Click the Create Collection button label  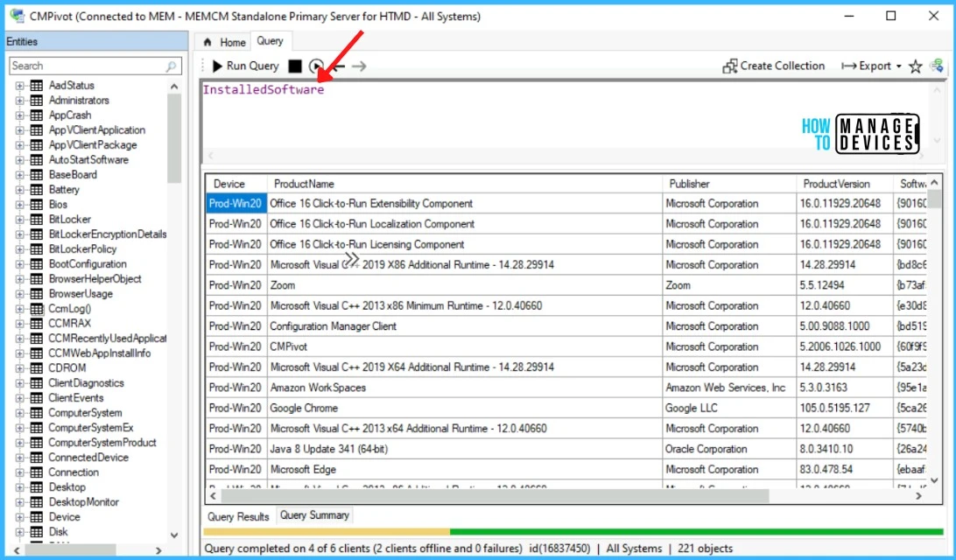[x=783, y=66]
